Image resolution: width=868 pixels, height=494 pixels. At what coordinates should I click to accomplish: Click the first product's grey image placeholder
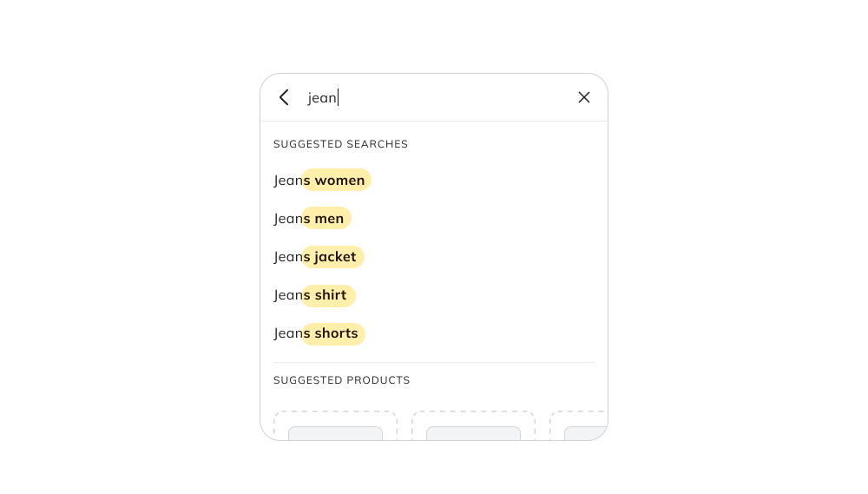point(335,433)
